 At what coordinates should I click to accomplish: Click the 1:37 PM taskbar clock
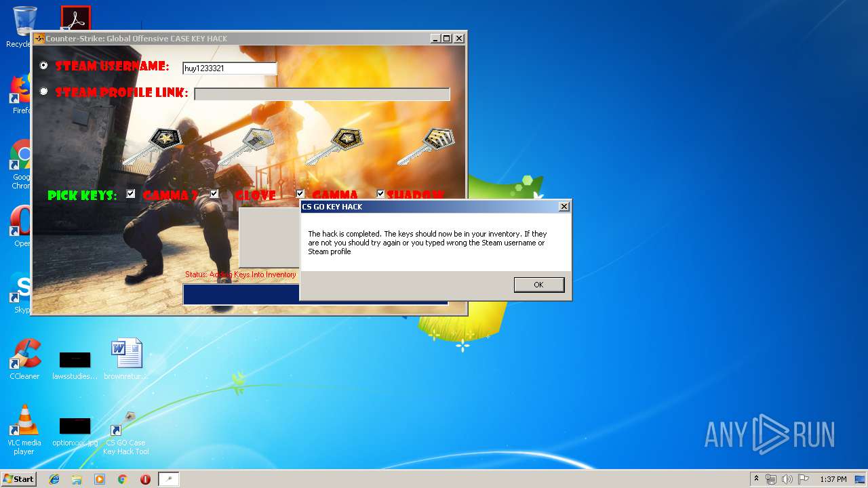pyautogui.click(x=833, y=479)
